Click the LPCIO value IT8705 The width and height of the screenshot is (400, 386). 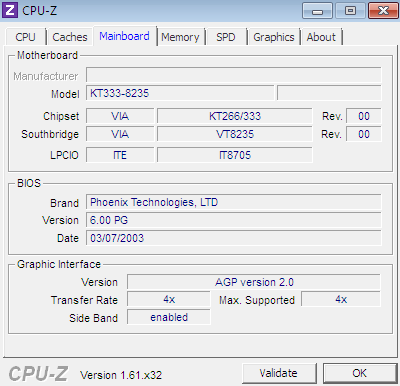[x=235, y=155]
